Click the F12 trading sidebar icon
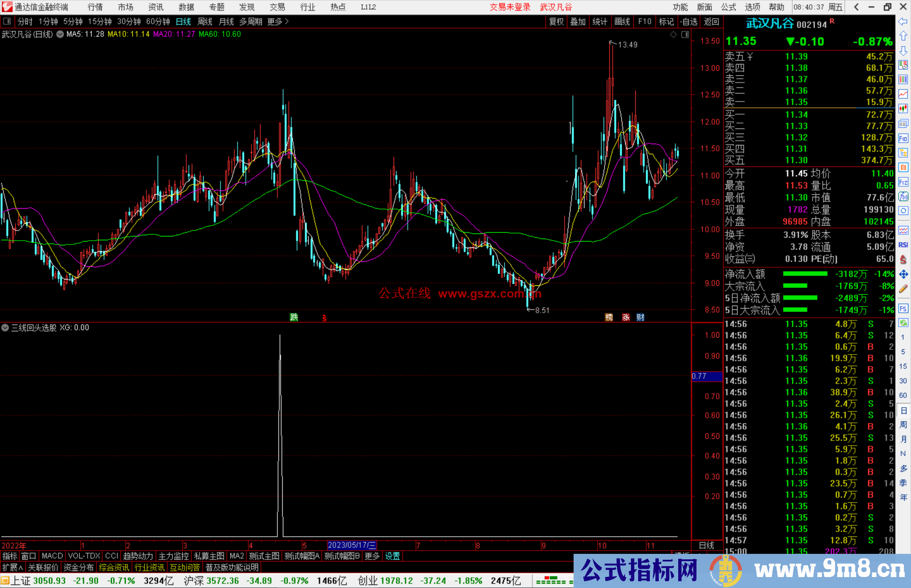The width and height of the screenshot is (911, 588). 903,182
